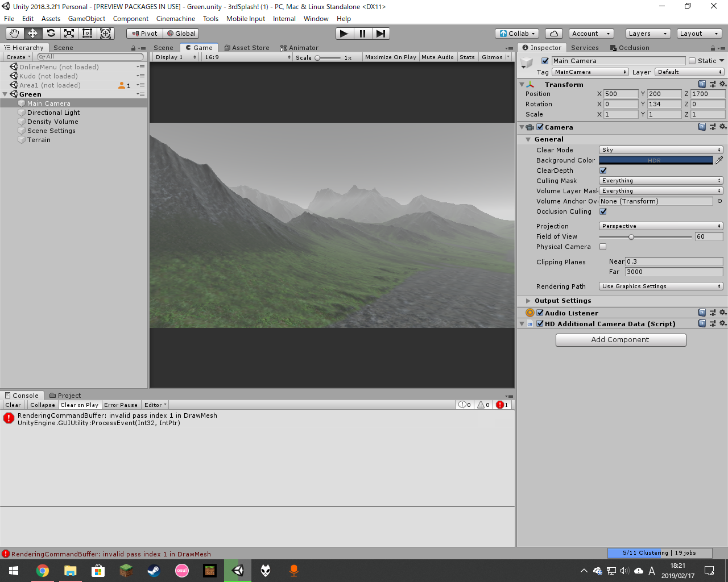
Task: Open the Camera component gear settings
Action: pyautogui.click(x=723, y=127)
